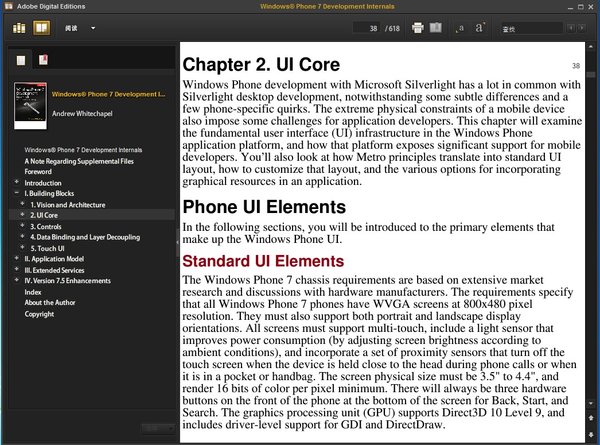The image size is (600, 445).
Task: Toggle the open-book page display icon
Action: click(436, 28)
